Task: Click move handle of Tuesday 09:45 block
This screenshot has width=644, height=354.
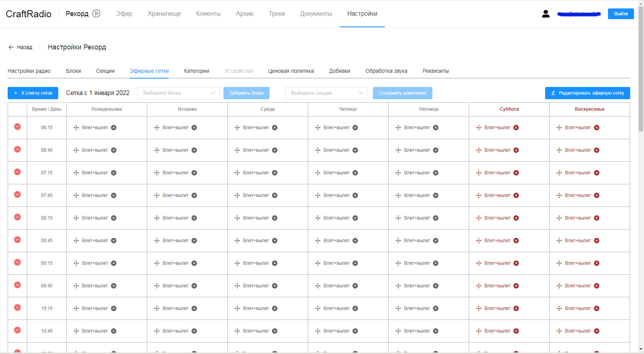Action: 157,286
